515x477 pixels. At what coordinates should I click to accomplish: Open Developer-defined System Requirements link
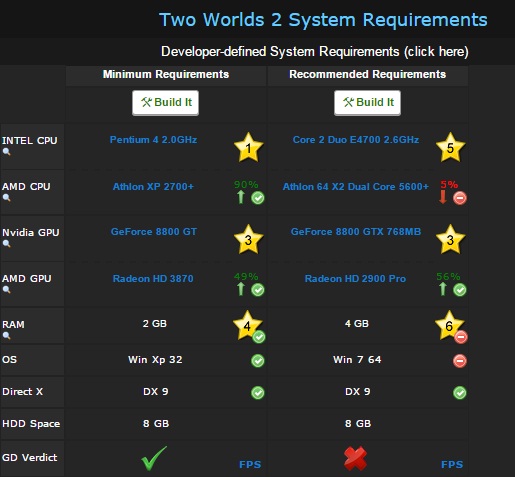pos(315,52)
